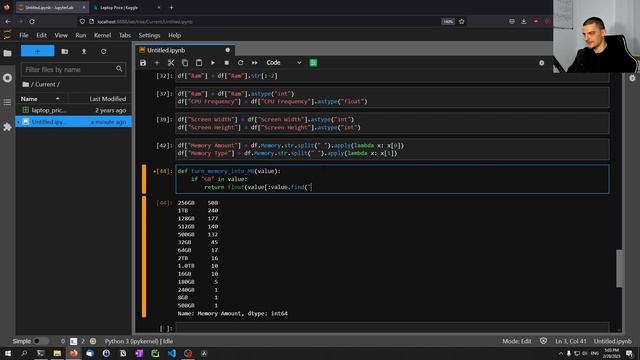The width and height of the screenshot is (640, 360).
Task: Switch to Untitled.ipynb JupyterLab browser tab
Action: coord(51,7)
